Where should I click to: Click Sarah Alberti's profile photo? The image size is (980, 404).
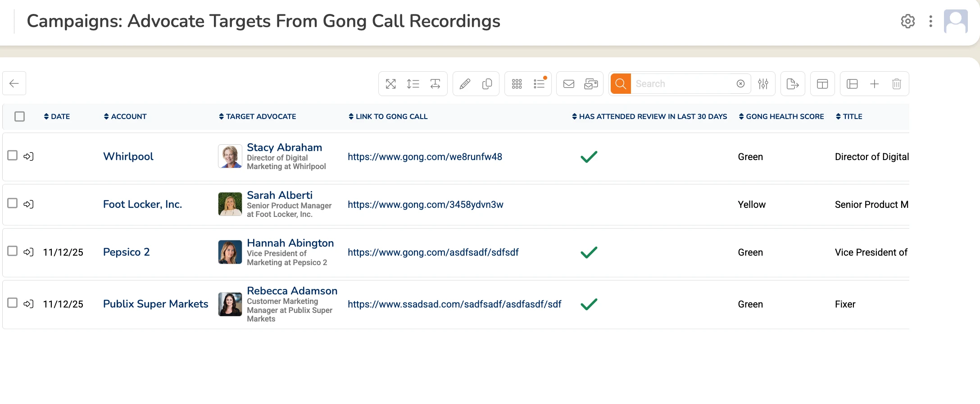[x=230, y=204]
